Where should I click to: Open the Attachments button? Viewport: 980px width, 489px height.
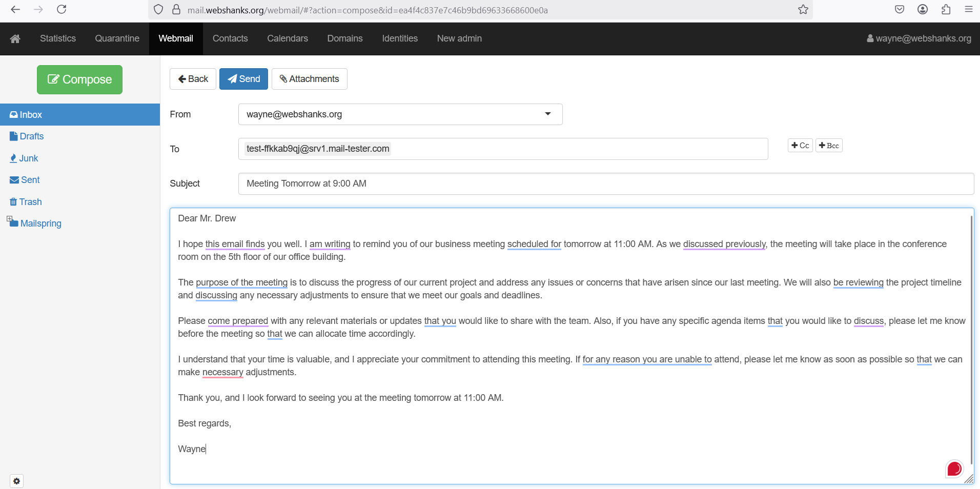point(310,79)
